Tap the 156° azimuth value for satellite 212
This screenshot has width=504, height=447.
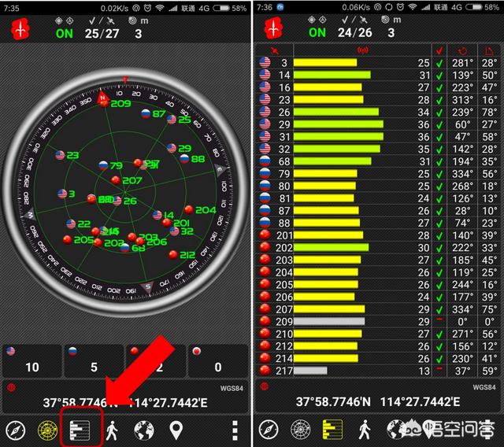pos(462,346)
